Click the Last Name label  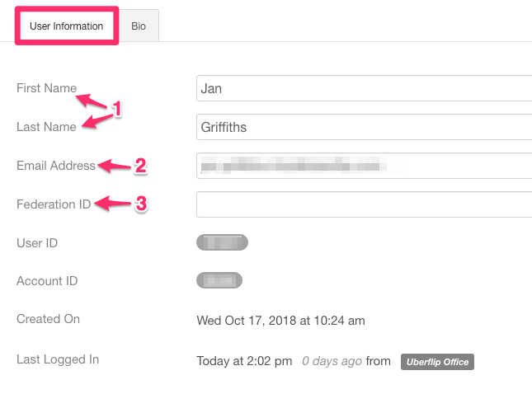point(46,127)
